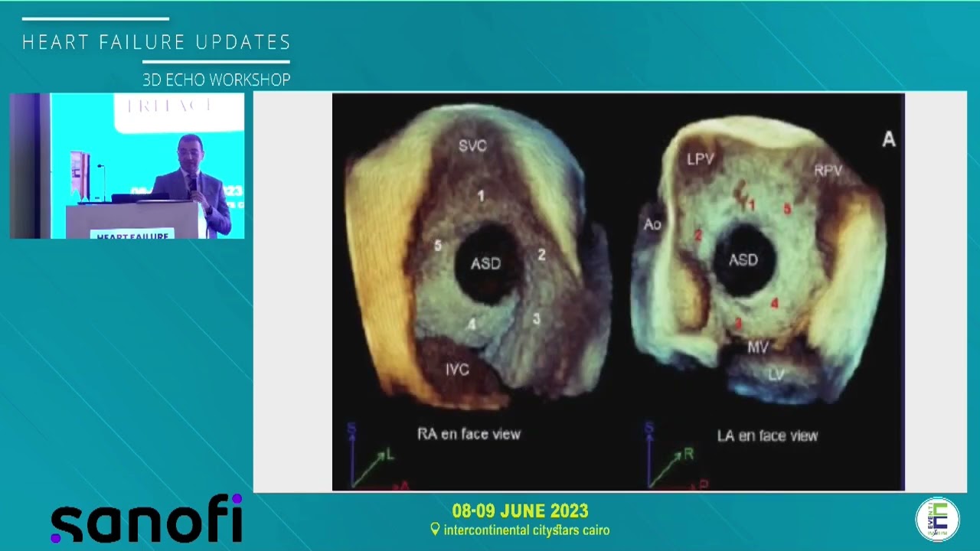The width and height of the screenshot is (980, 551).
Task: Click the Sanofi logo
Action: click(x=146, y=518)
